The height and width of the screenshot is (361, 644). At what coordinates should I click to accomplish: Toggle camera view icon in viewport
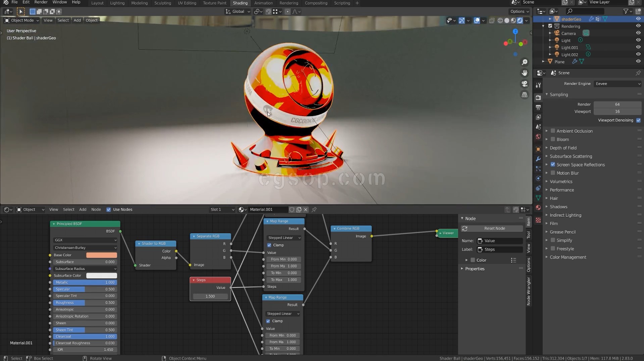[524, 84]
